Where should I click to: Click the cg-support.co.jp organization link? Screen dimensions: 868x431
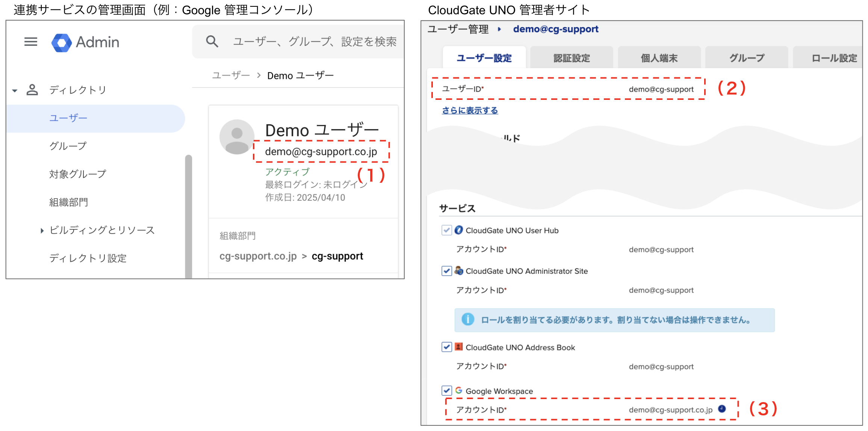258,256
